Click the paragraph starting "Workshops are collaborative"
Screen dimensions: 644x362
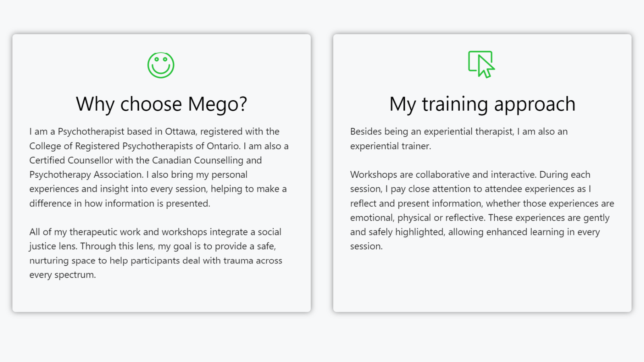tap(482, 210)
